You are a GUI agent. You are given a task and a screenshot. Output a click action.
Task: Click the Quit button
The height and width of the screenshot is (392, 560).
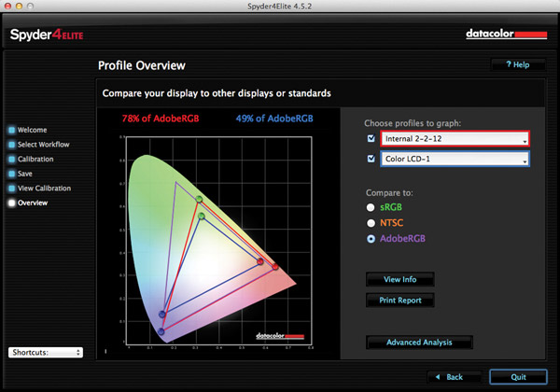[518, 377]
